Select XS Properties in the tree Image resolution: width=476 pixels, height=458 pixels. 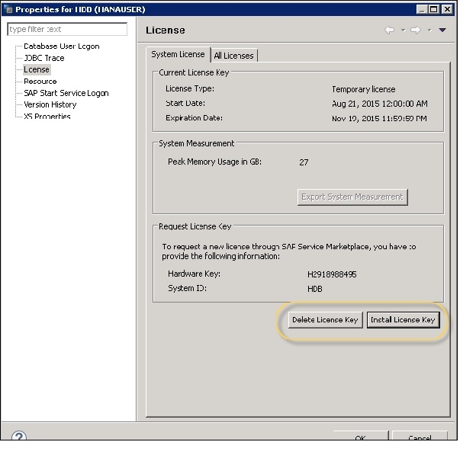(47, 116)
